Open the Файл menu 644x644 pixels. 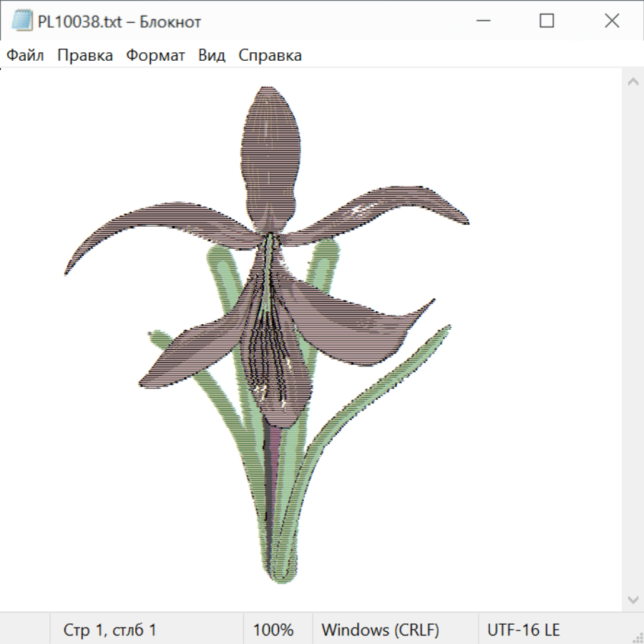tap(25, 56)
